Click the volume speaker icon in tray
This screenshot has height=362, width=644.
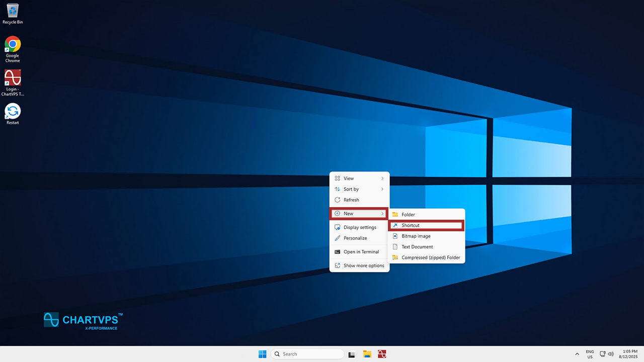pyautogui.click(x=611, y=354)
